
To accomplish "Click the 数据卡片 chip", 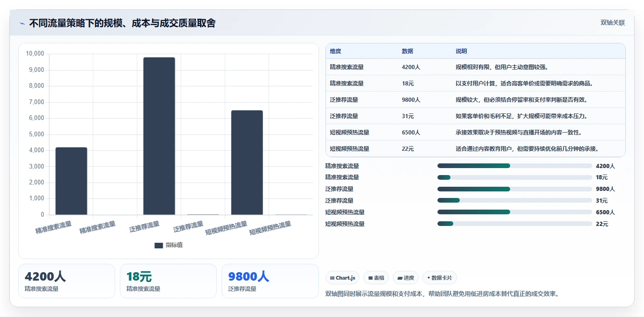I will (x=440, y=278).
